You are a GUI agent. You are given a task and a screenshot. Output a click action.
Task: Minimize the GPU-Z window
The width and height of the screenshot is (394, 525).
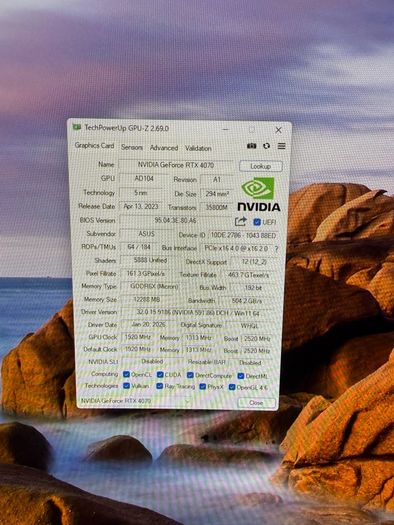pos(226,129)
